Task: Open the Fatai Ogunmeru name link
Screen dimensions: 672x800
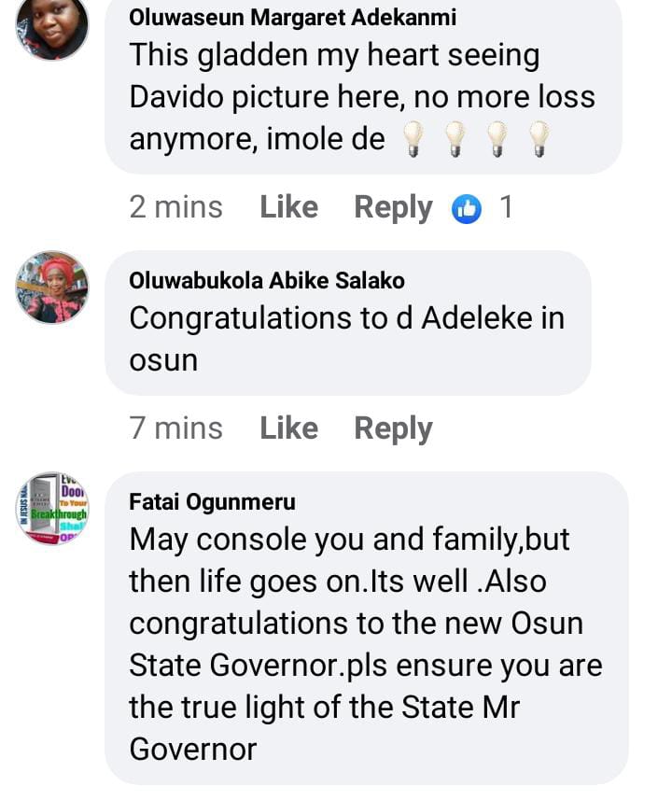Action: click(212, 501)
